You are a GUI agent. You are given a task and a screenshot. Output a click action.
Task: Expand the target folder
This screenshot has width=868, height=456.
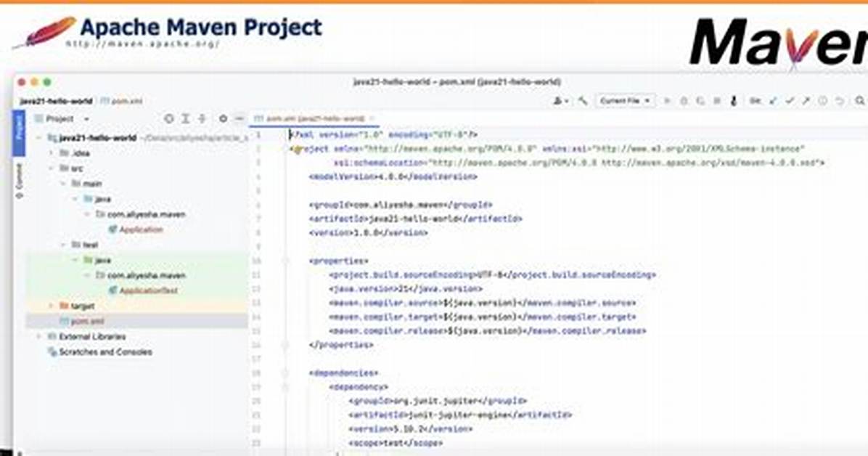tap(52, 306)
